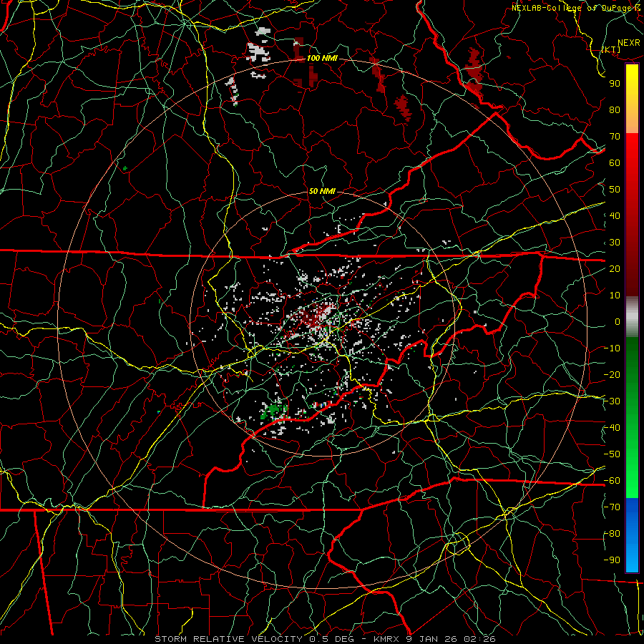Click the 50 value on velocity scale

point(615,190)
